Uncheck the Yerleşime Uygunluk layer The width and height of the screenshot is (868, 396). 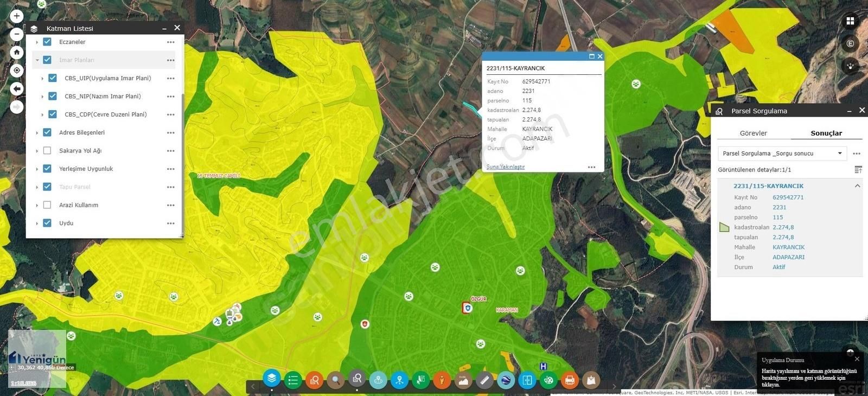point(47,169)
